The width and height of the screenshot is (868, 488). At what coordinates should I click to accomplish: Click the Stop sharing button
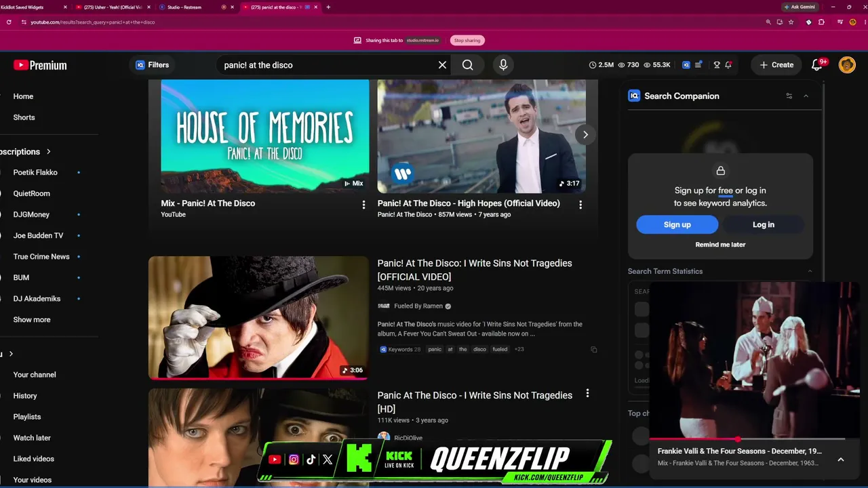click(467, 41)
